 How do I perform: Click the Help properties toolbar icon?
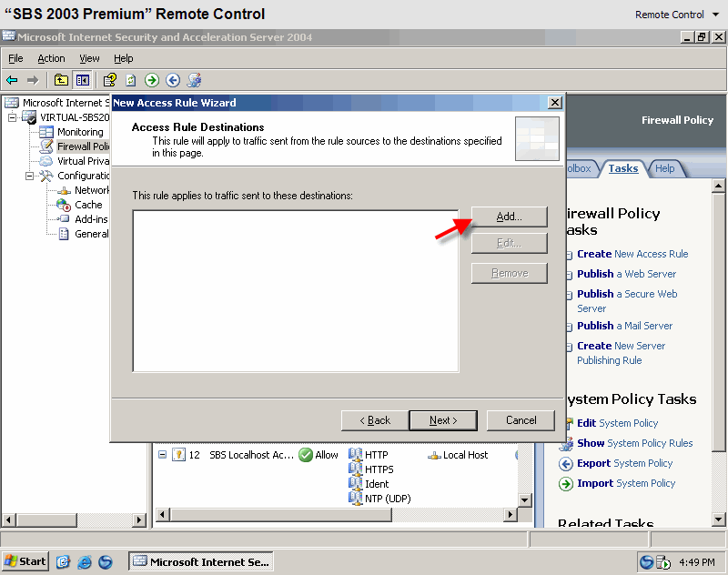pos(109,80)
